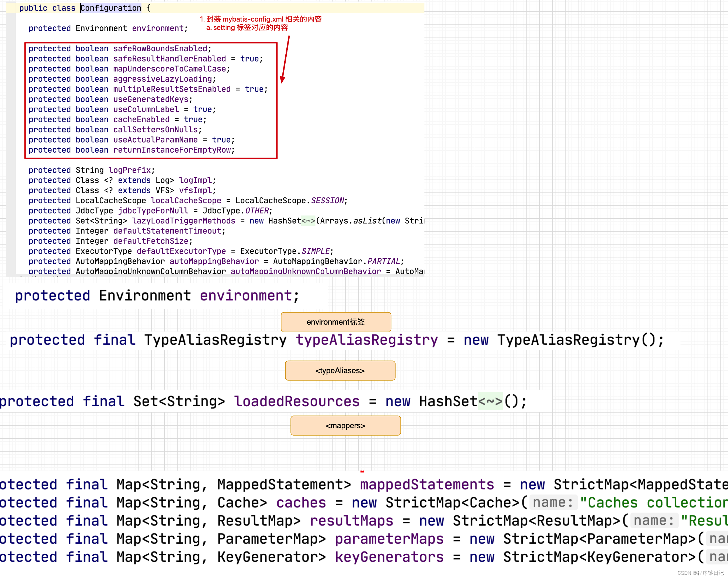Click localCacheScope field name
The height and width of the screenshot is (578, 728).
(x=186, y=200)
